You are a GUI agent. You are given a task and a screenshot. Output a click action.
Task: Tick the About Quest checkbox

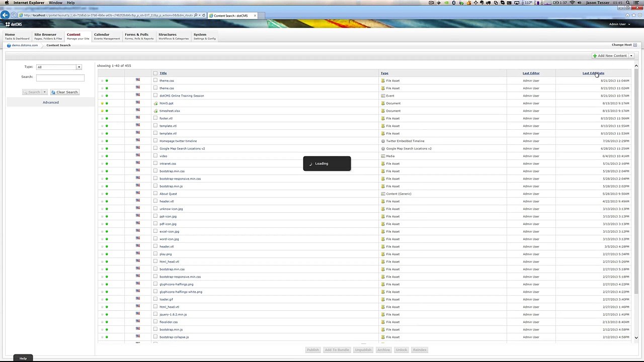coord(155,194)
